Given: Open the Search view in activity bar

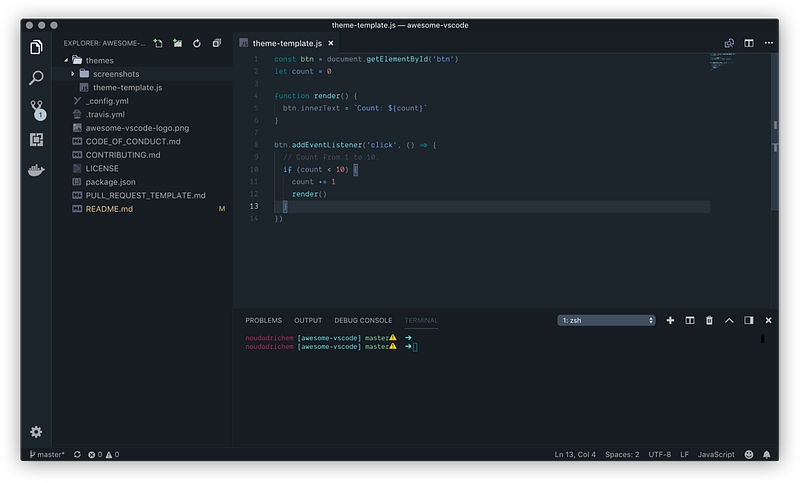Looking at the screenshot, I should click(x=36, y=77).
